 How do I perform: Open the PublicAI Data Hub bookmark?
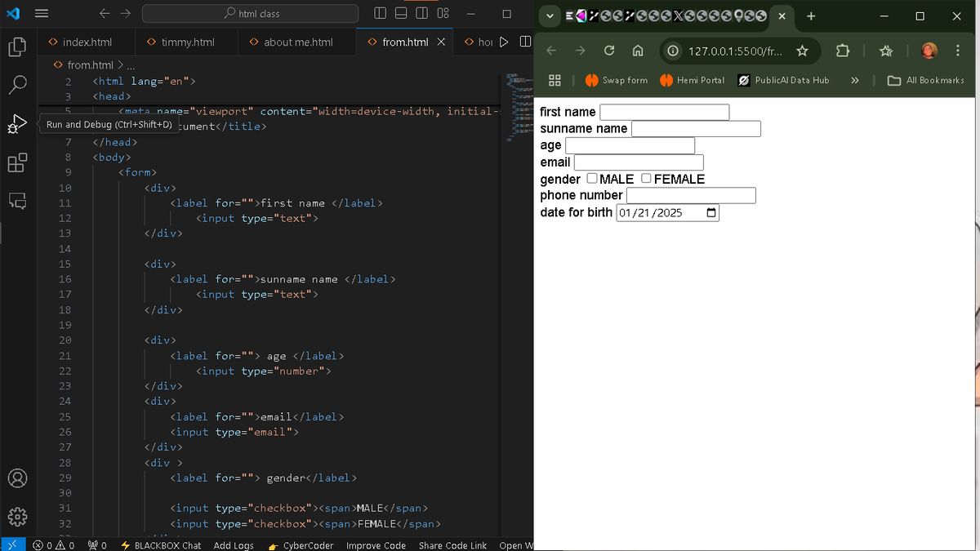[784, 80]
